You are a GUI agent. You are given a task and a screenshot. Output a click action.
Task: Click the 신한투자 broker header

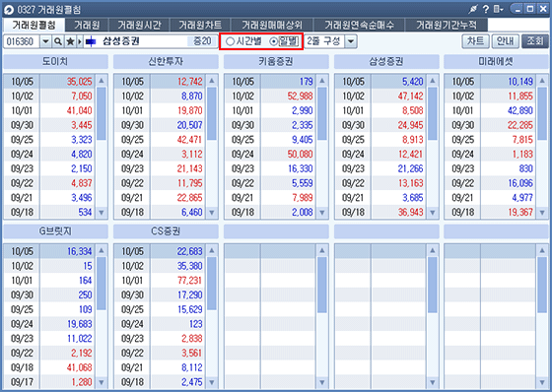166,62
